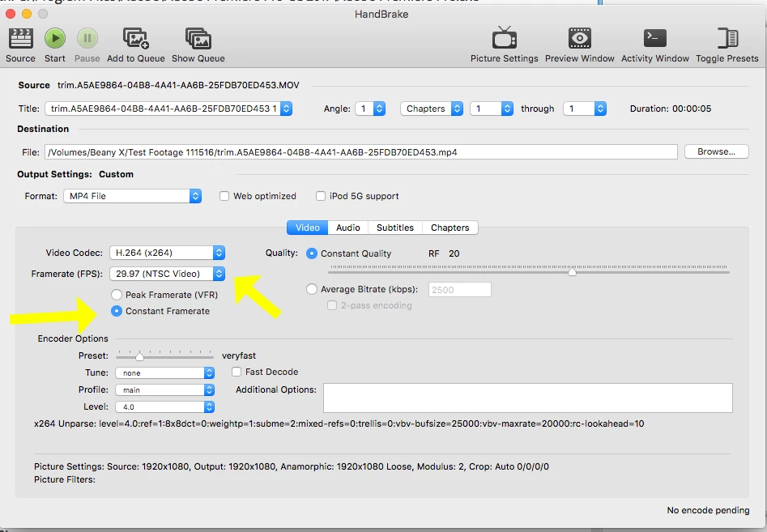Open the Activity Window terminal icon

point(655,38)
